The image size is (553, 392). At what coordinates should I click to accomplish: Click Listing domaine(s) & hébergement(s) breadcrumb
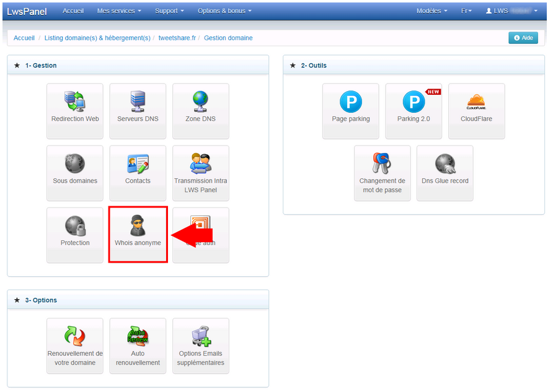pyautogui.click(x=97, y=38)
